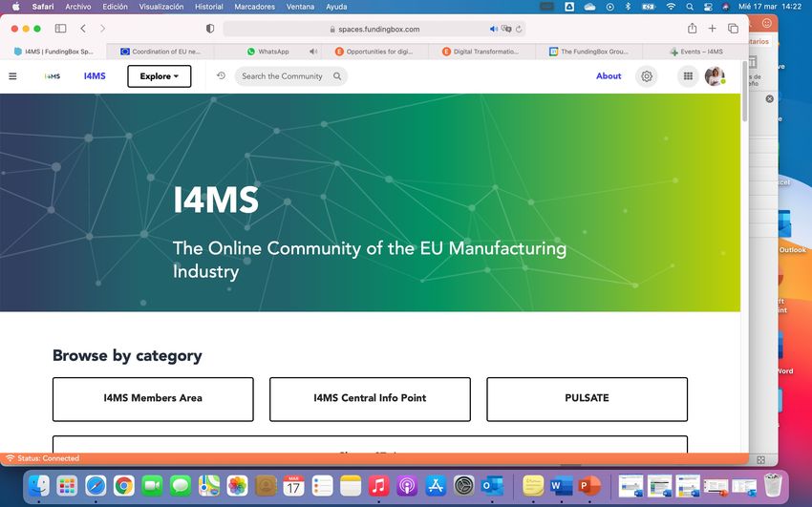Click the spaces.fundingbox.com address bar
This screenshot has width=812, height=507.
[x=374, y=29]
